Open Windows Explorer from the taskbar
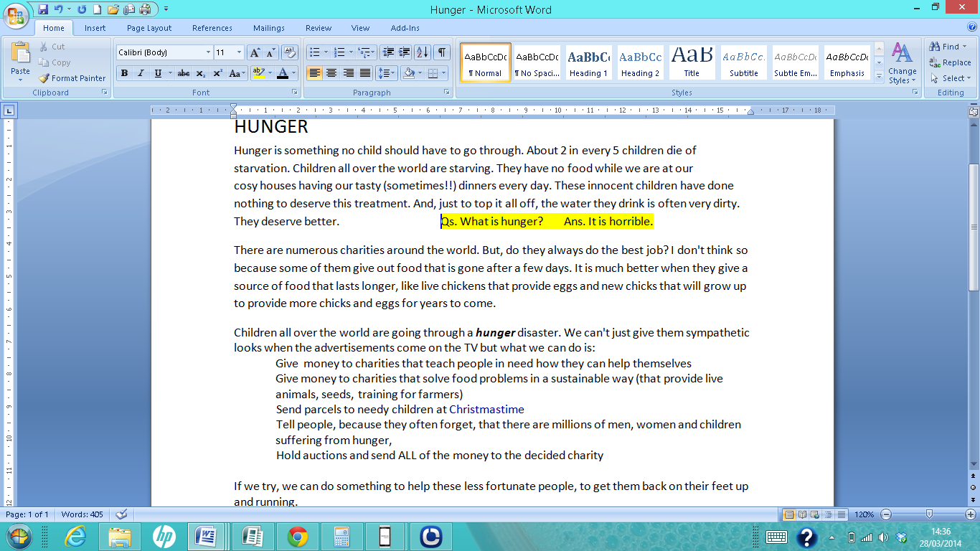 pos(120,536)
